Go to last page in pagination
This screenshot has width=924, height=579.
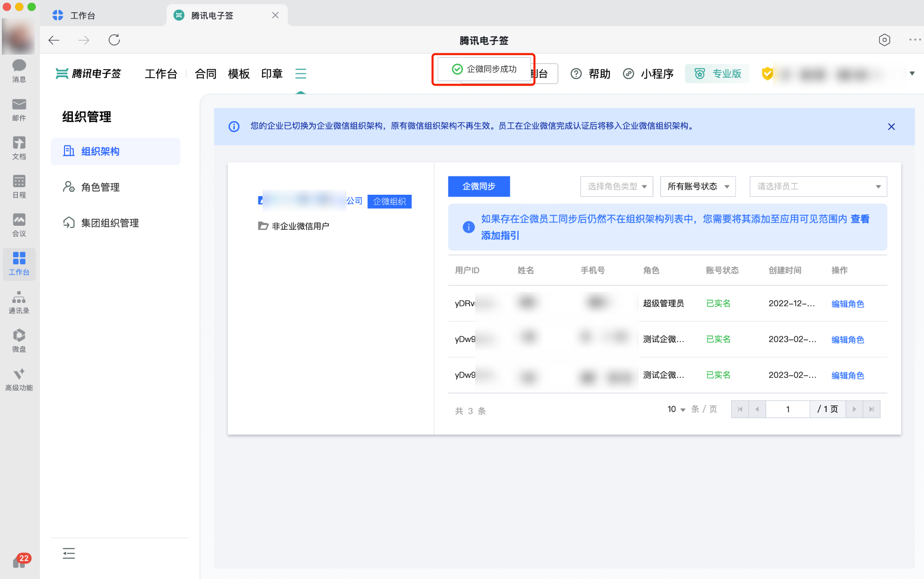point(871,409)
